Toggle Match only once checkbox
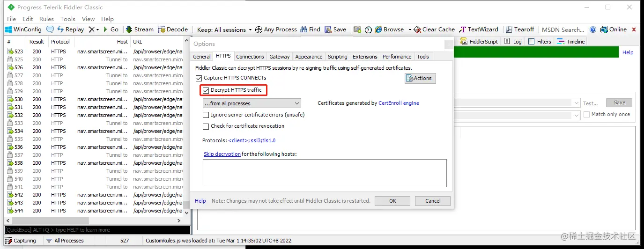The height and width of the screenshot is (249, 644). [x=586, y=114]
